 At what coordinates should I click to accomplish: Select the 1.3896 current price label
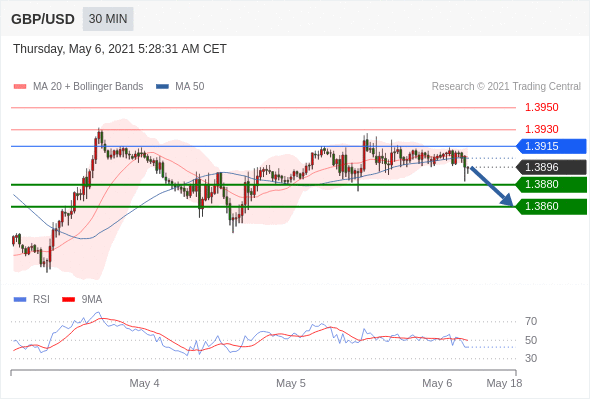click(551, 167)
